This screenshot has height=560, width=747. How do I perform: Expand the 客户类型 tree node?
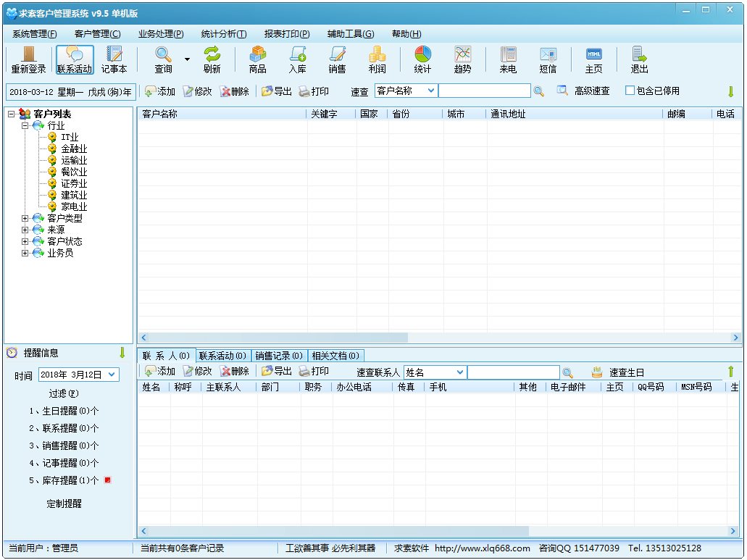click(x=25, y=217)
